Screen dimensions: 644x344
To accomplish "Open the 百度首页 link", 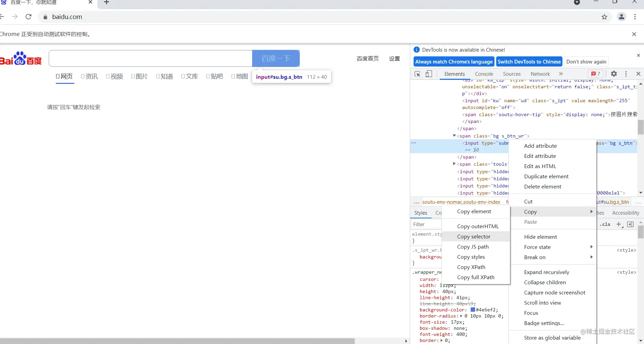I will (367, 58).
